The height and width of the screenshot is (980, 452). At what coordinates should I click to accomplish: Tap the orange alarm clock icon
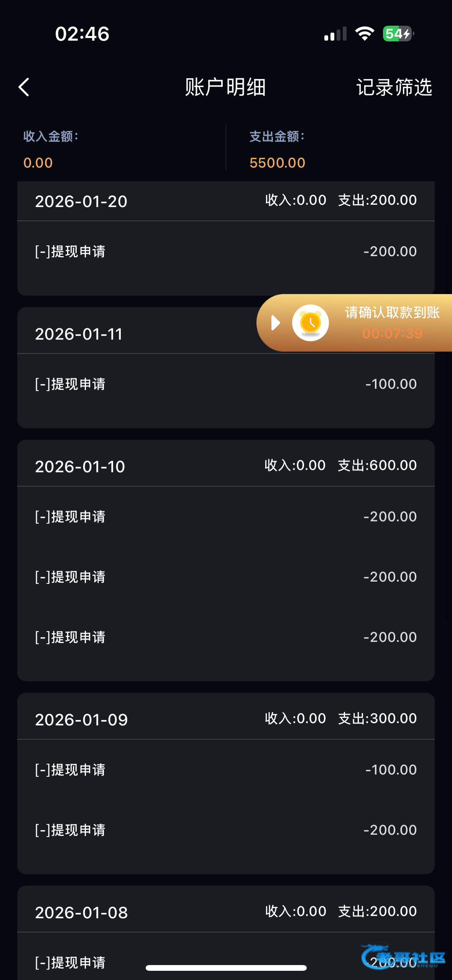[x=310, y=323]
